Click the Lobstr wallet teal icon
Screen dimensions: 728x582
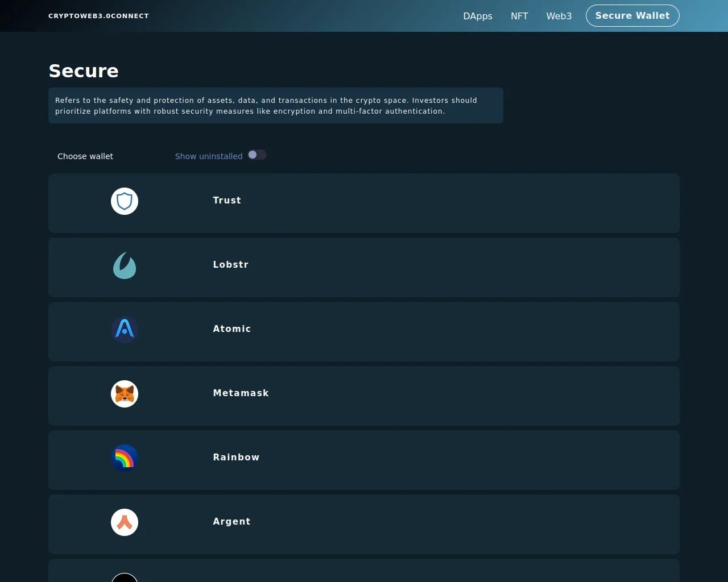point(125,265)
